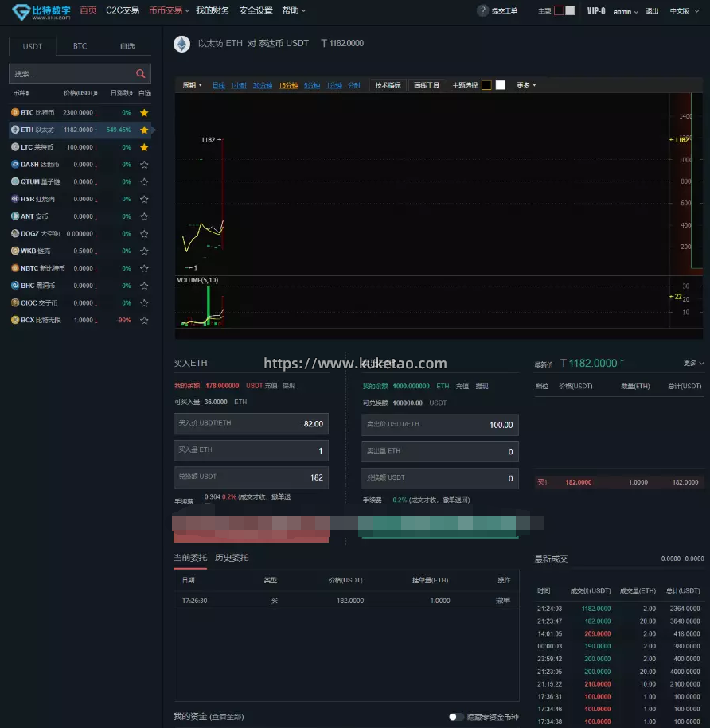Screen dimensions: 710x728
Task: Toggle hide small balances switch in 我的资金
Action: pos(456,717)
